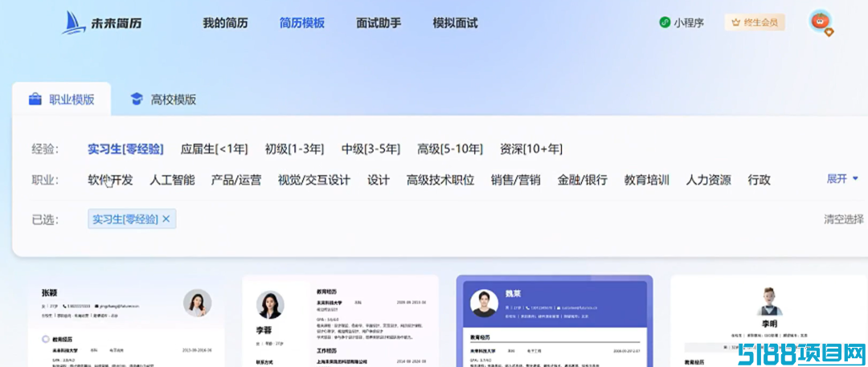Open 我的简历 in top navigation
Viewport: 868px width, 367px height.
tap(225, 23)
